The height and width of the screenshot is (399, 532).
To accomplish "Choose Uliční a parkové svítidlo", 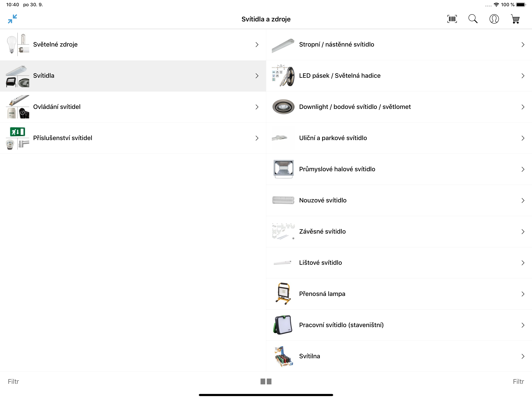I will pos(399,138).
